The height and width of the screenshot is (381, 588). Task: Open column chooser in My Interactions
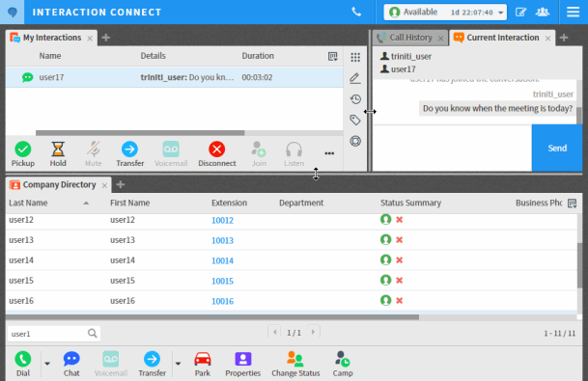333,56
